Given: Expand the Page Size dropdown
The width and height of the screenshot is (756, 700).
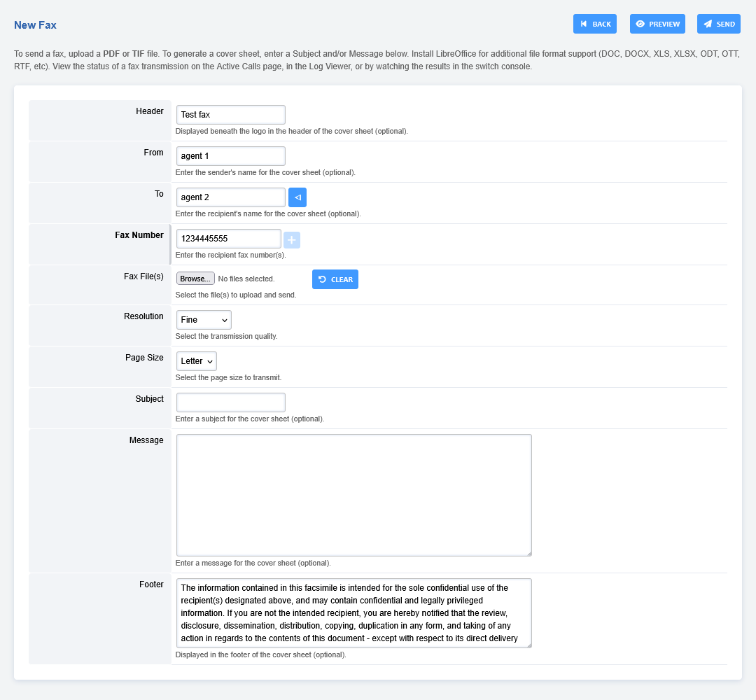Looking at the screenshot, I should pos(197,361).
